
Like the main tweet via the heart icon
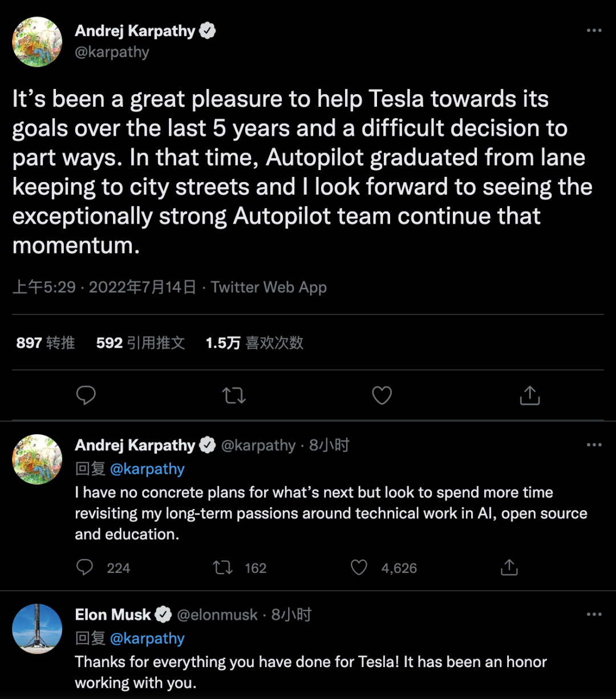click(x=382, y=395)
